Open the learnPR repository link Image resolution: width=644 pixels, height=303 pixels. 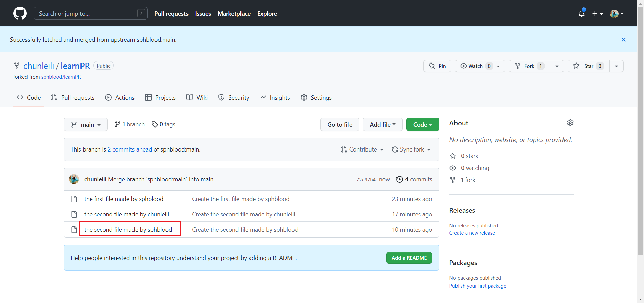tap(75, 66)
